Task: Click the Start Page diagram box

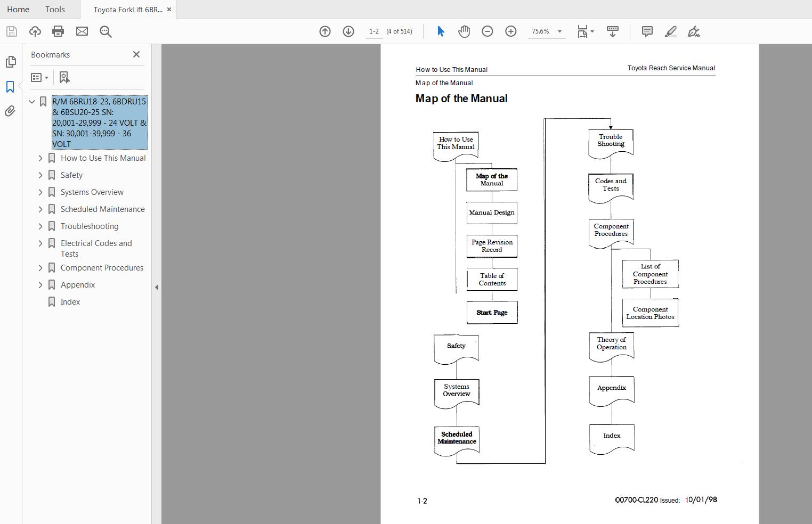Action: (x=492, y=313)
